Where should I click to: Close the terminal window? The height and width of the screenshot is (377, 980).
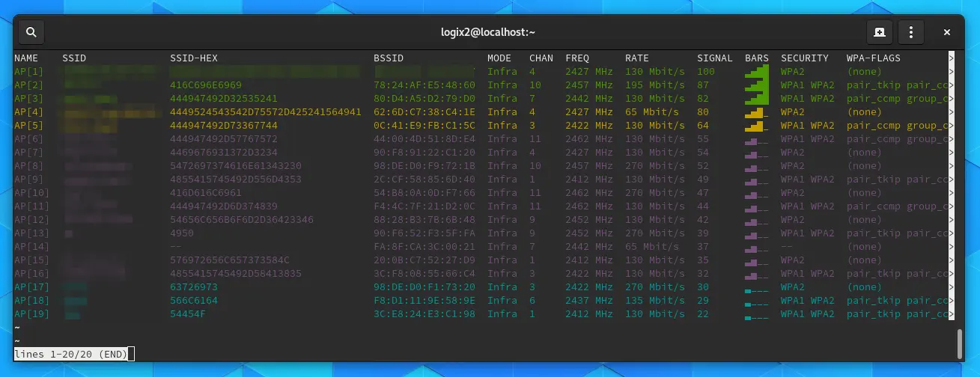[947, 32]
